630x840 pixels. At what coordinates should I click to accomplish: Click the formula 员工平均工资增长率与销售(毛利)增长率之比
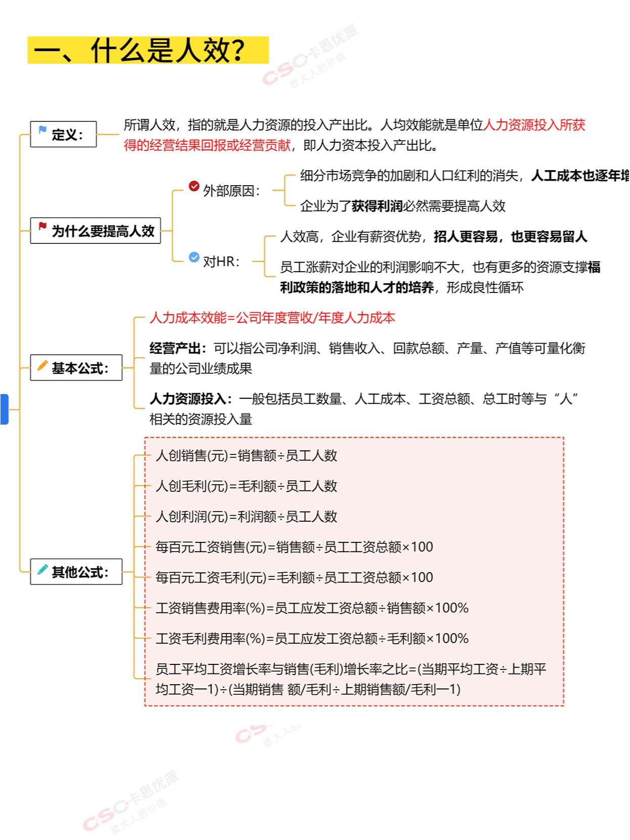[x=351, y=679]
